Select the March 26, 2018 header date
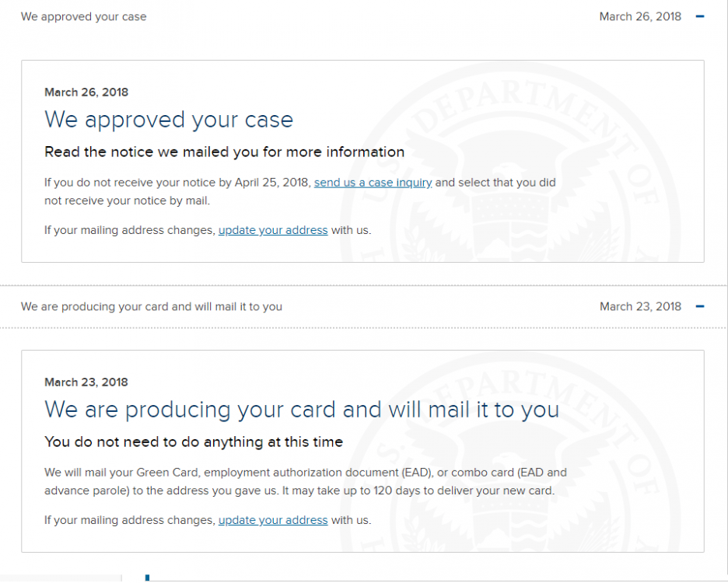The width and height of the screenshot is (728, 583). pyautogui.click(x=640, y=16)
